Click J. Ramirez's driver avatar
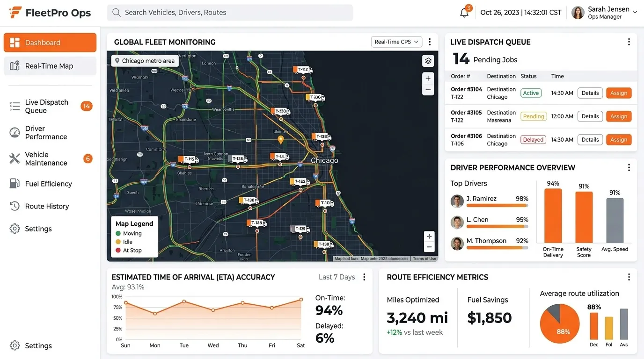 [457, 201]
